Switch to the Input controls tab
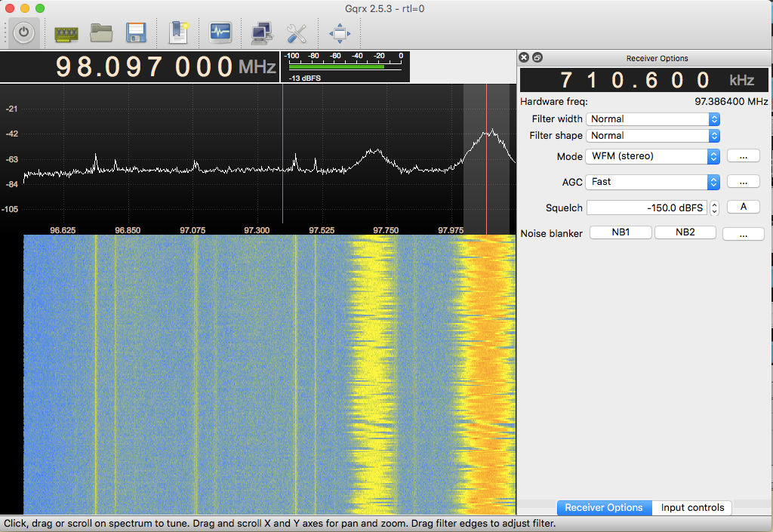773x532 pixels. click(692, 508)
